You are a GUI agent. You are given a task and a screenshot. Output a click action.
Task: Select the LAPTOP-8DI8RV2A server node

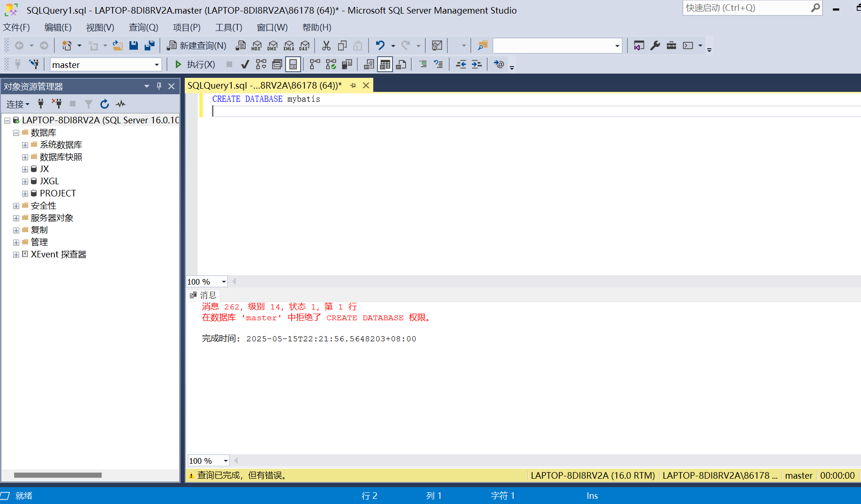pos(100,120)
